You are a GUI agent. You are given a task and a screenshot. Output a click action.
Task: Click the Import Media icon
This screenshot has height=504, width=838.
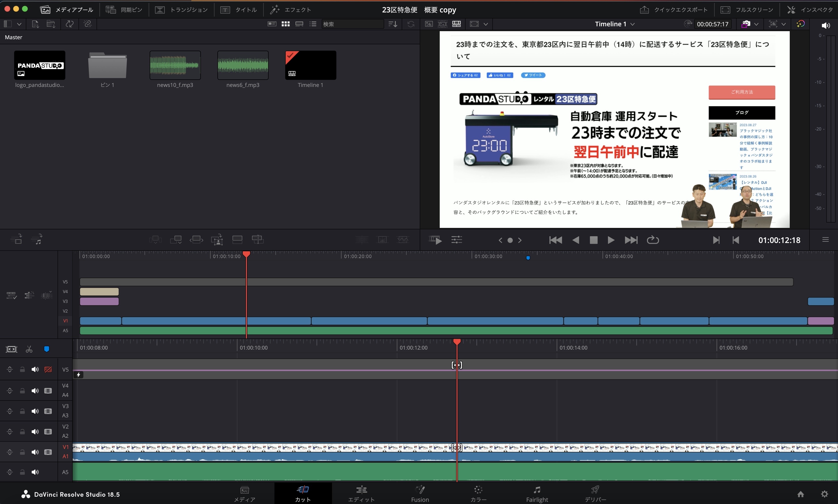(x=35, y=24)
